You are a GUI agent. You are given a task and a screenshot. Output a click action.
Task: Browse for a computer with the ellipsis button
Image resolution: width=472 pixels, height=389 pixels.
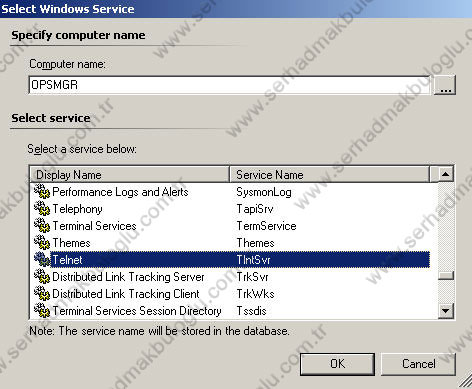click(445, 86)
